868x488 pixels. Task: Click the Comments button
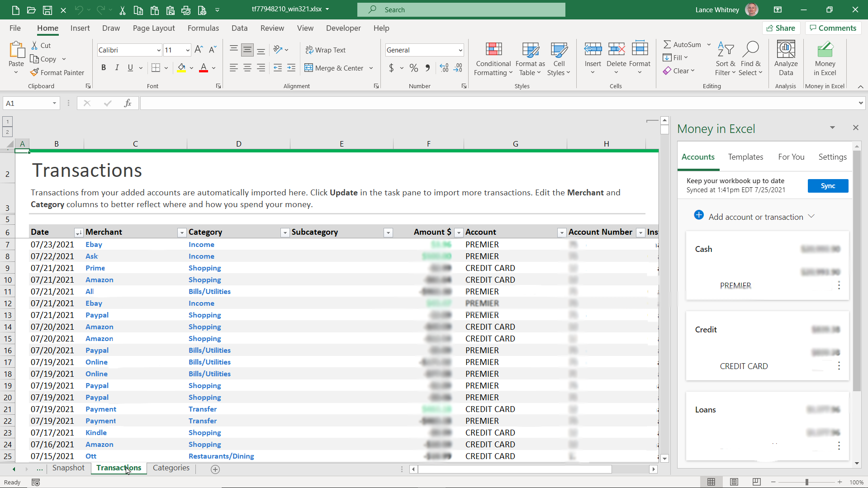coord(833,28)
